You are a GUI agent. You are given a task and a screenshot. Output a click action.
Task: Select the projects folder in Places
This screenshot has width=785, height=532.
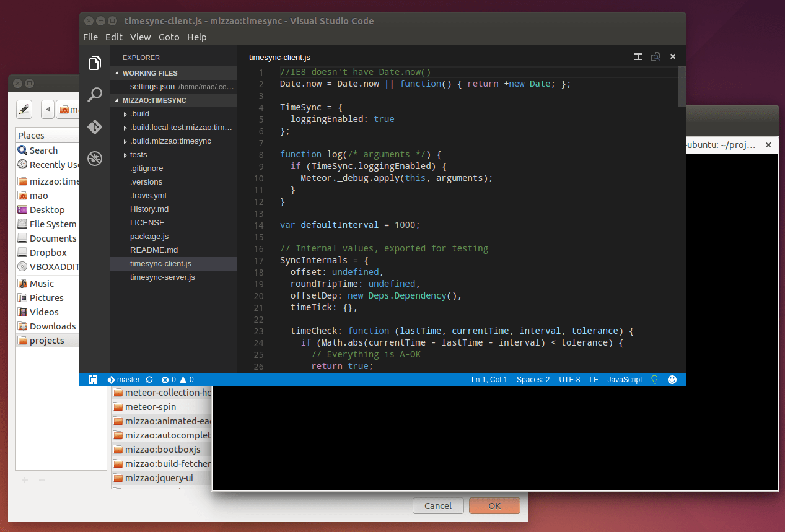click(x=48, y=341)
